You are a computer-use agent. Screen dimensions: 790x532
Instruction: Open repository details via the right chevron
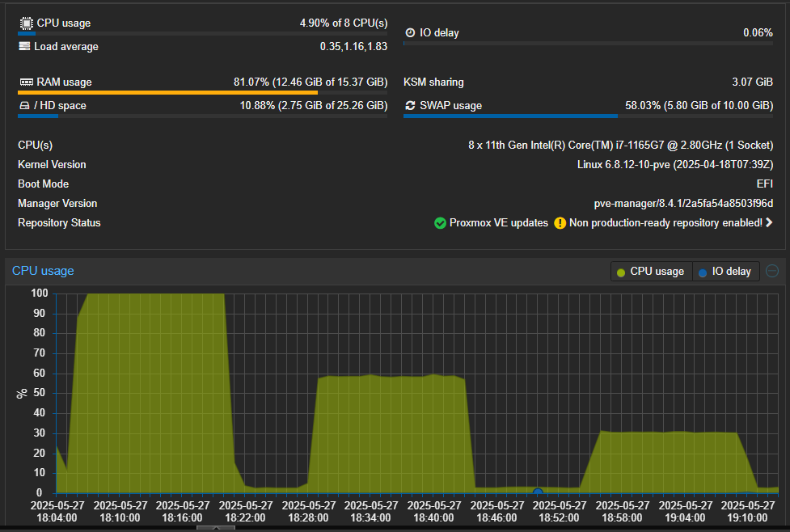769,223
